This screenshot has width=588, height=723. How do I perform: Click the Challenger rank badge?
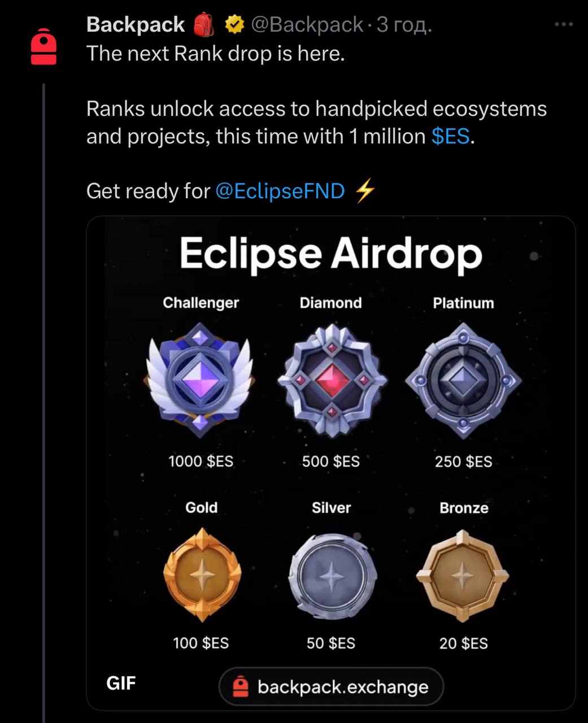coord(201,381)
